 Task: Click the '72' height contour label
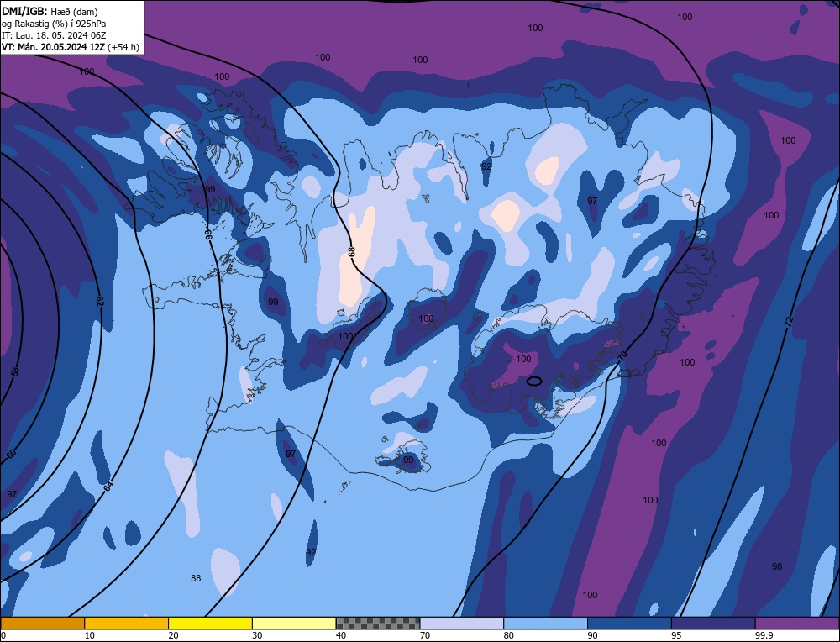(x=789, y=322)
